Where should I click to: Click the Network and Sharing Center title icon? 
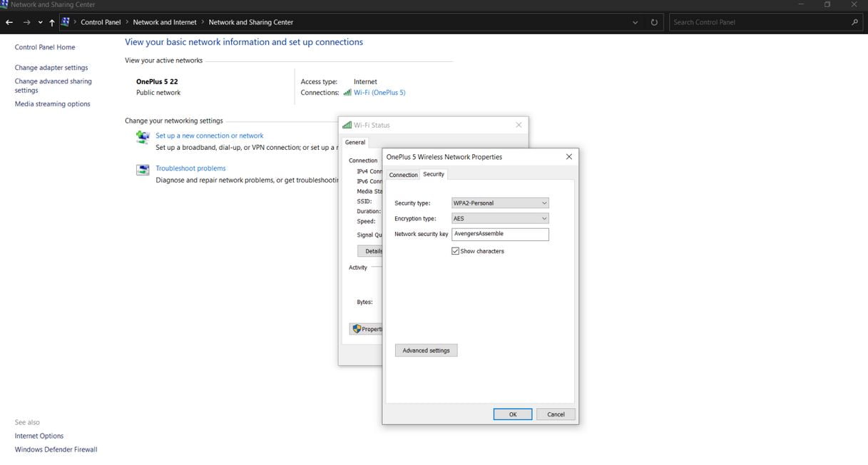[x=4, y=4]
